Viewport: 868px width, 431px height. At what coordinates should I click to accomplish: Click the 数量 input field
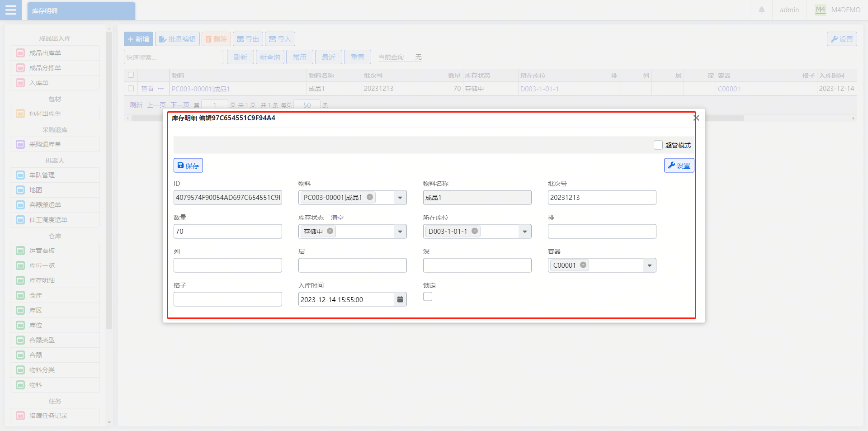[x=227, y=232]
